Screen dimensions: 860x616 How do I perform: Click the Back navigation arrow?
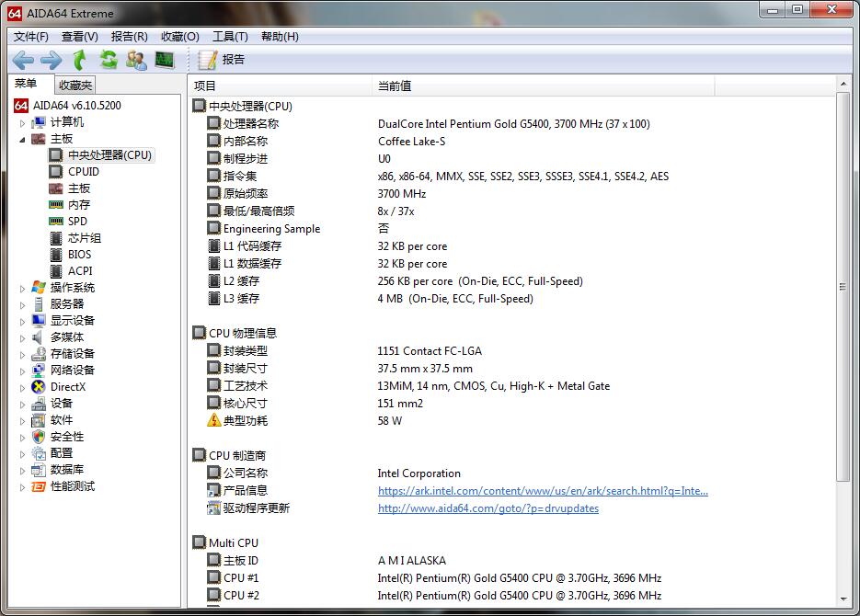[x=23, y=60]
